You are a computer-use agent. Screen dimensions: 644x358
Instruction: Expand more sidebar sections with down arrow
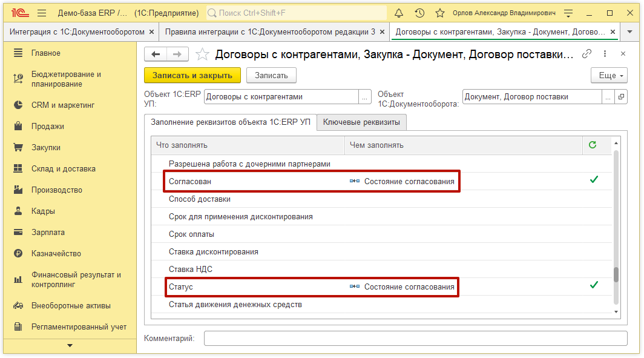70,346
